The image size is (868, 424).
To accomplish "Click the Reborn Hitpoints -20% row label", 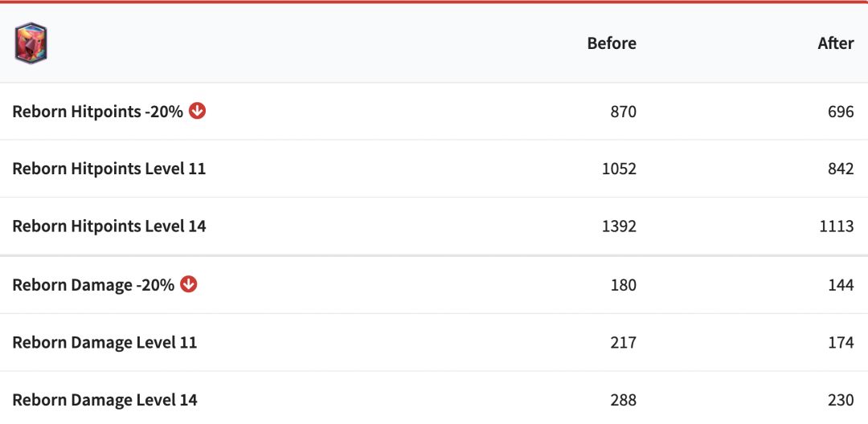I will (97, 112).
